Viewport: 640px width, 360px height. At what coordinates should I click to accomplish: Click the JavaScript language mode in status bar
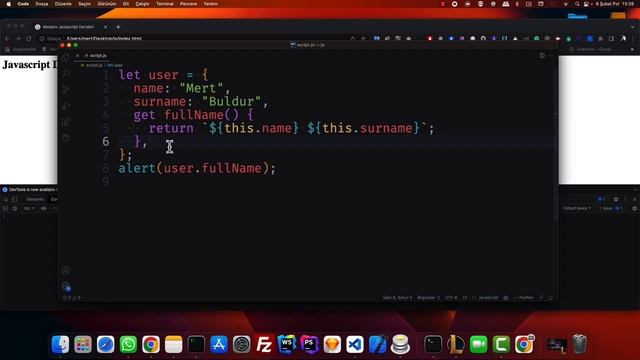click(488, 298)
